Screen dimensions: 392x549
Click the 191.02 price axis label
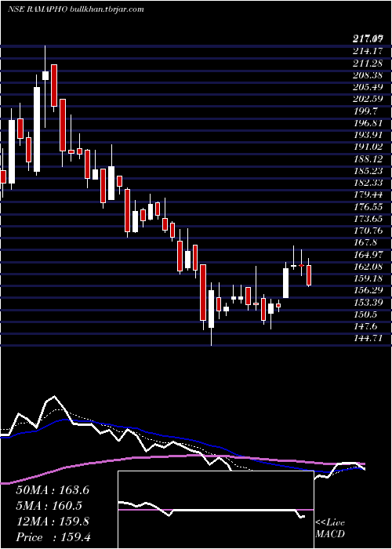pos(368,147)
